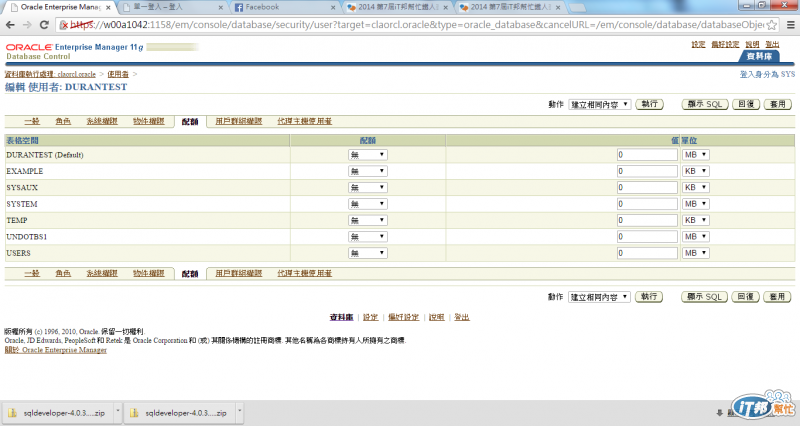Image resolution: width=800 pixels, height=426 pixels.
Task: Open the 用戶群組權限 tab above the table
Action: [239, 121]
